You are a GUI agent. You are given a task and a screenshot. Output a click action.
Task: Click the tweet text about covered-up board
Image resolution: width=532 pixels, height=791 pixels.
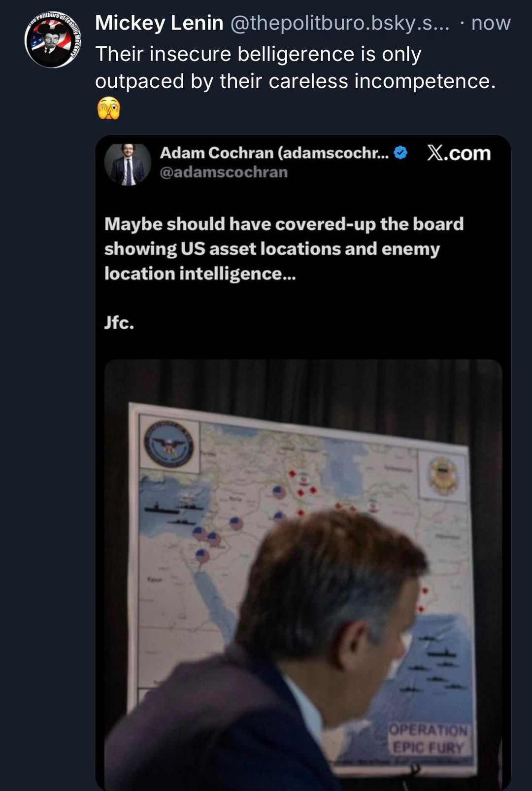point(284,249)
